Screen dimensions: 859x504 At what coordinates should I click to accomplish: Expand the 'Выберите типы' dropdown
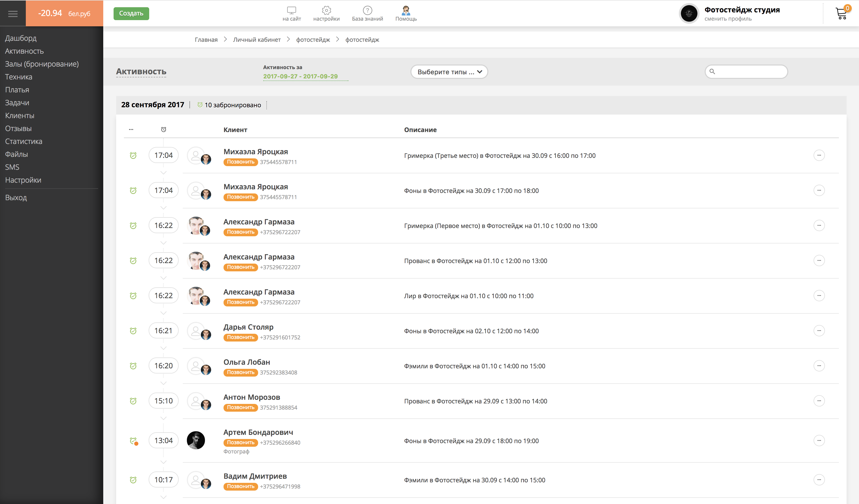[x=449, y=72]
